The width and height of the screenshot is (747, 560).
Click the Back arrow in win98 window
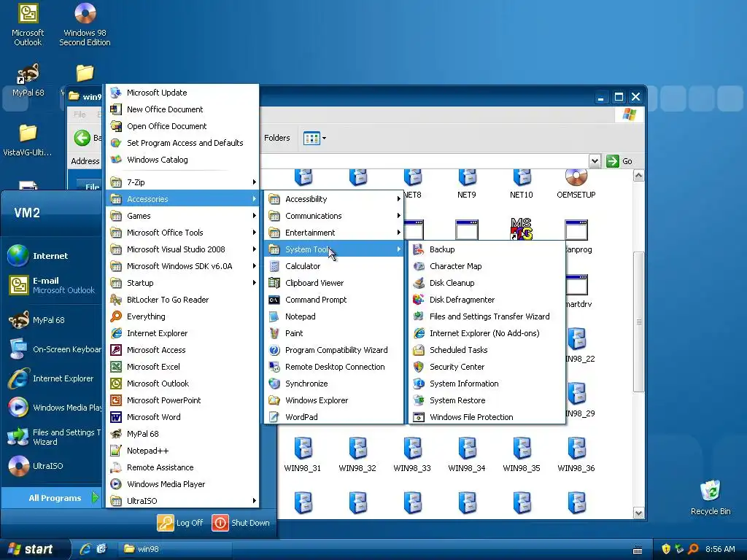pos(82,138)
